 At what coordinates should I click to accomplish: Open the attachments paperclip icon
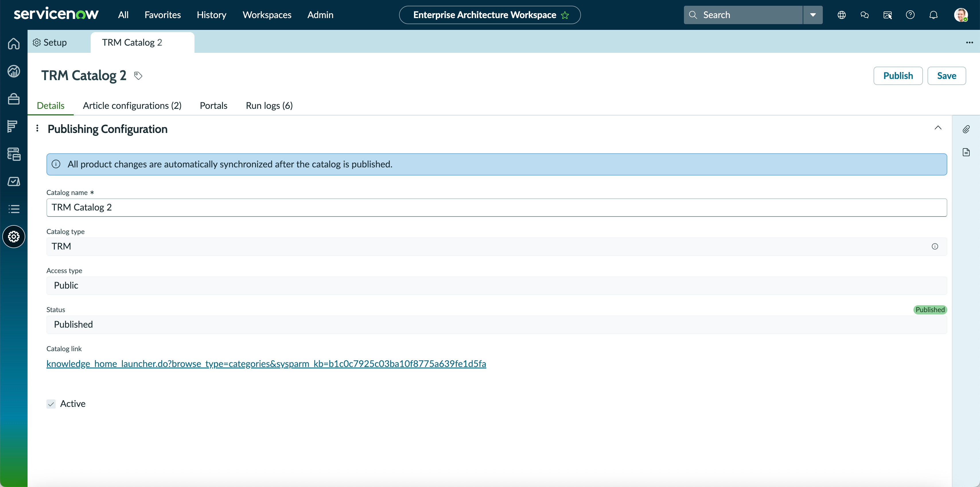(x=966, y=130)
